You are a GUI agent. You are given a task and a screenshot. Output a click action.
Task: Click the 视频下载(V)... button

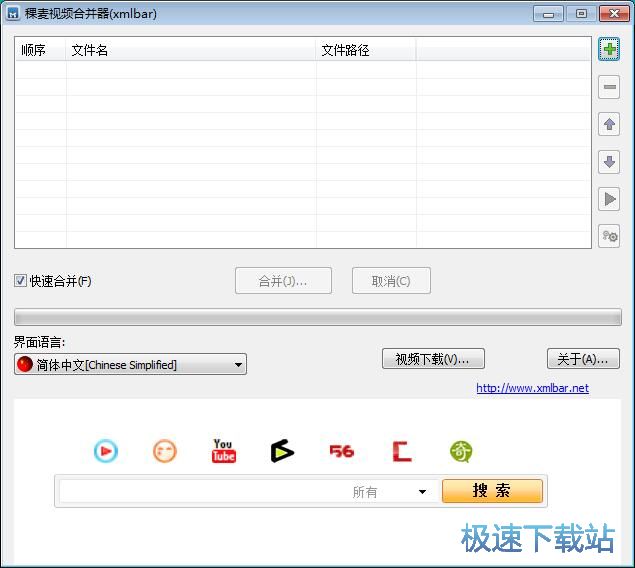433,359
